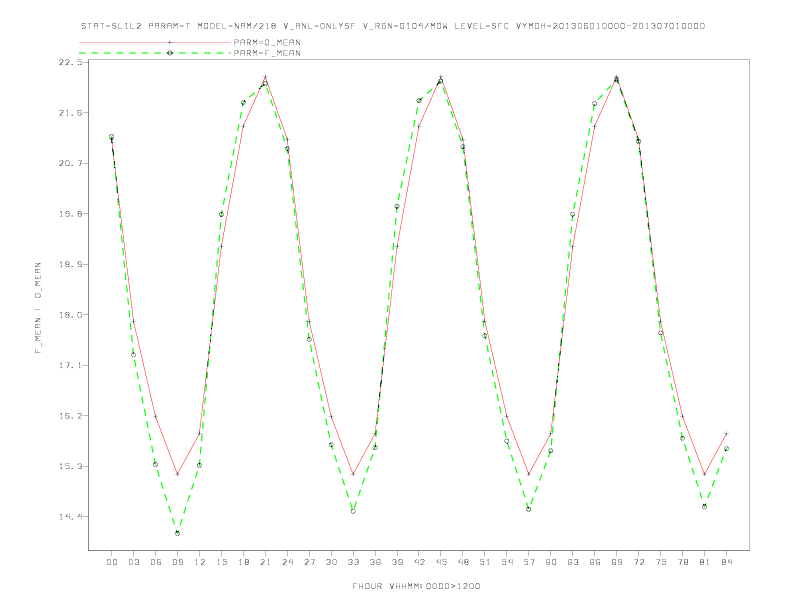Click the x-axis tick label 42
This screenshot has width=792, height=612.
pos(419,562)
